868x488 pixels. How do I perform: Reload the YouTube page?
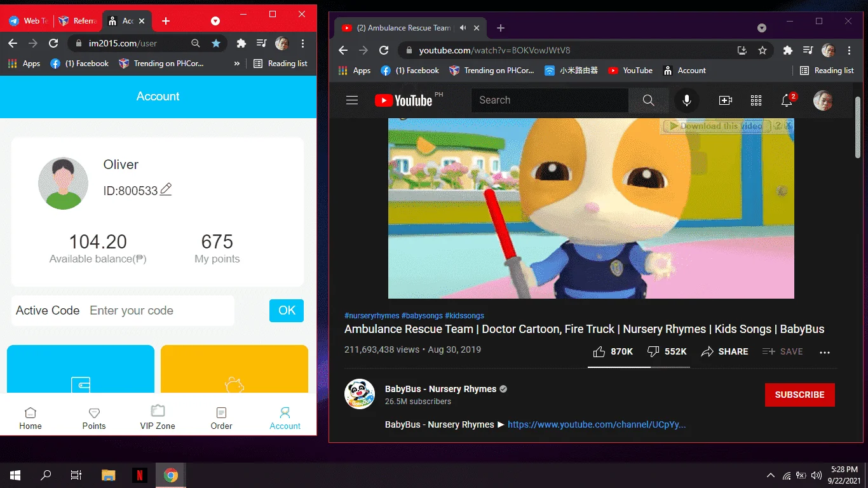tap(384, 50)
